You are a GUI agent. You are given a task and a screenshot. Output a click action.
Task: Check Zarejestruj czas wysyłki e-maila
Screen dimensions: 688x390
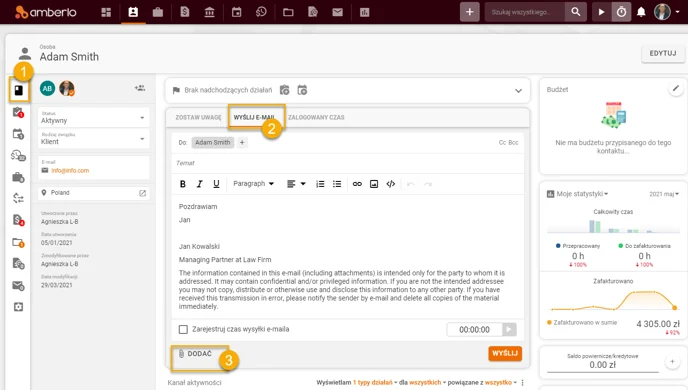coord(183,329)
